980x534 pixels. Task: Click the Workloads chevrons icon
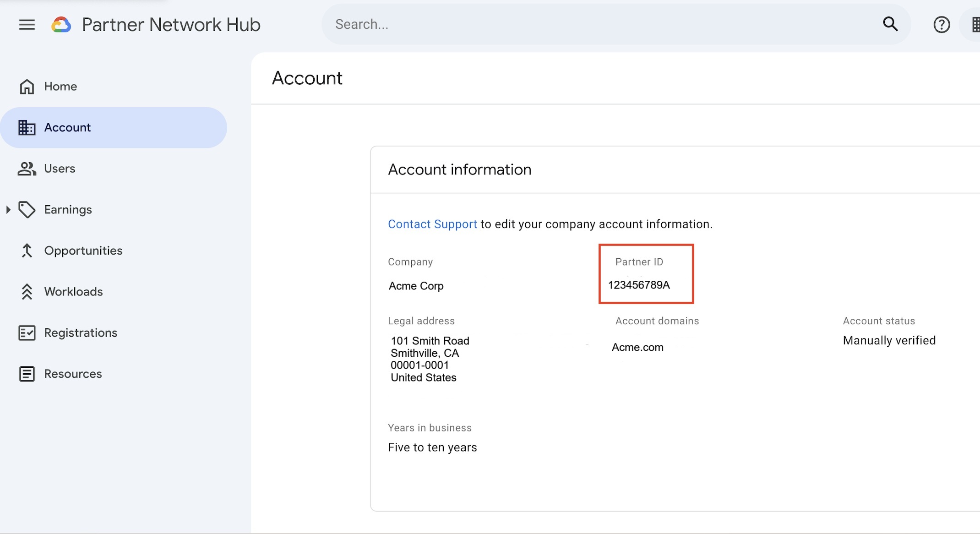[x=27, y=292]
